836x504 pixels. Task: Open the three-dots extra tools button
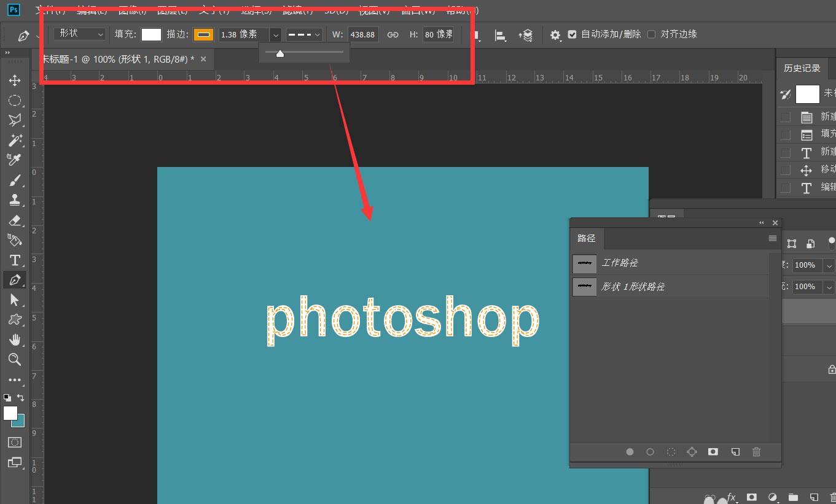pyautogui.click(x=15, y=380)
